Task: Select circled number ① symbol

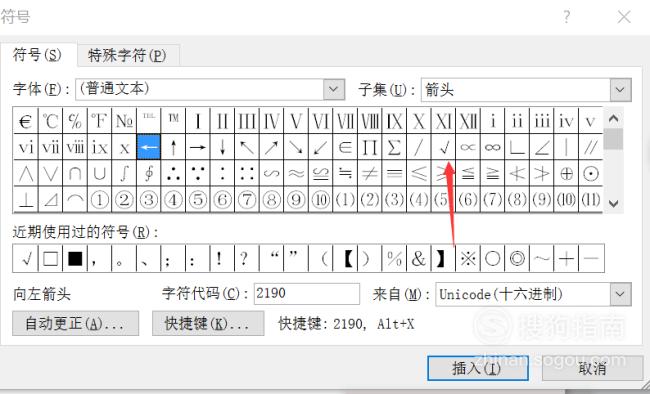Action: [99, 199]
